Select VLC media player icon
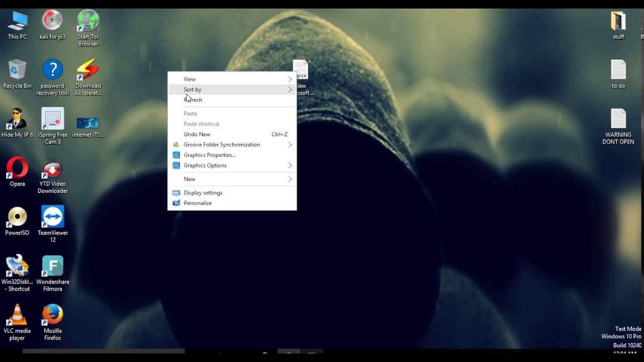Viewport: 644px width, 362px height. [17, 323]
